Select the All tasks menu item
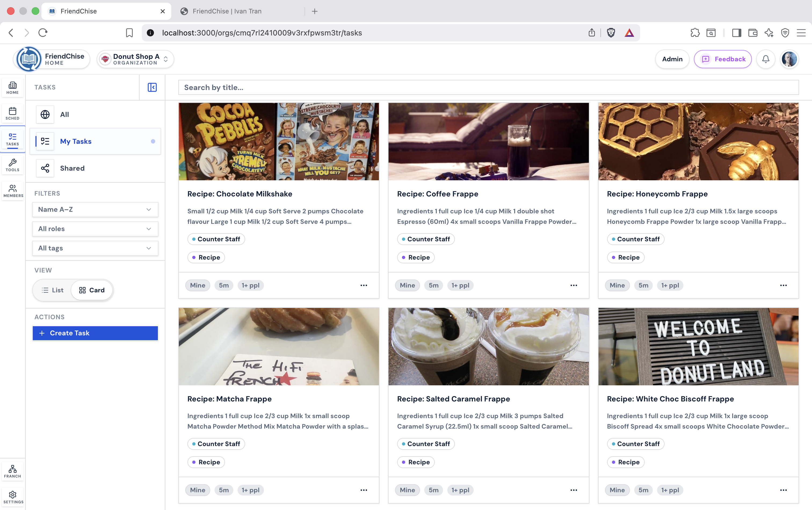 tap(95, 114)
